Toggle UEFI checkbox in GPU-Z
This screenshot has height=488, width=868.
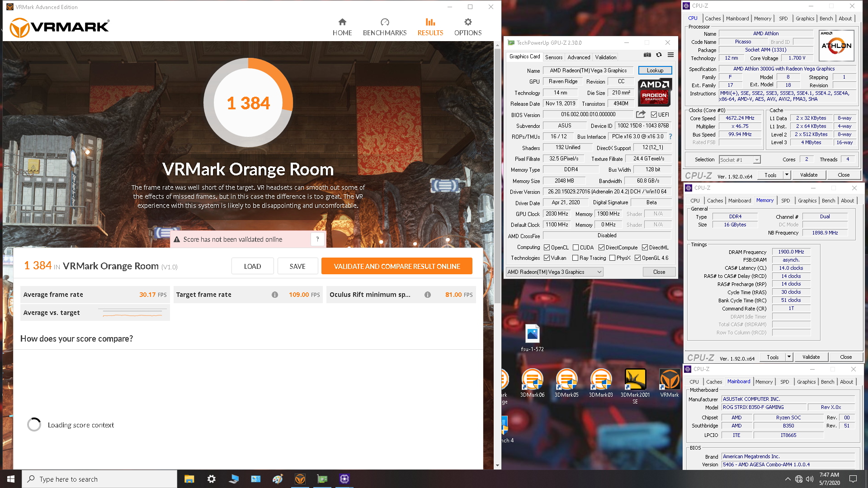tap(654, 115)
